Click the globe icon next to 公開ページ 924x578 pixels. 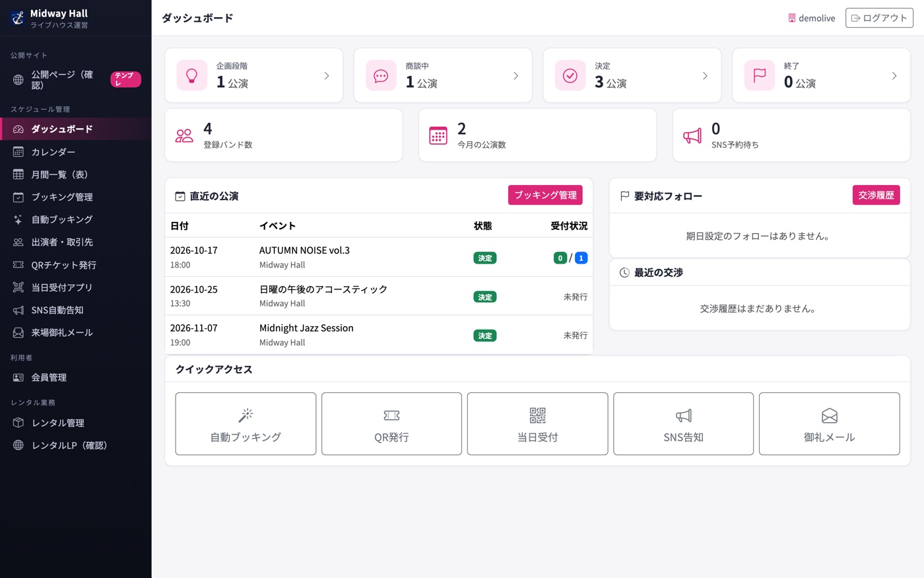coord(18,80)
